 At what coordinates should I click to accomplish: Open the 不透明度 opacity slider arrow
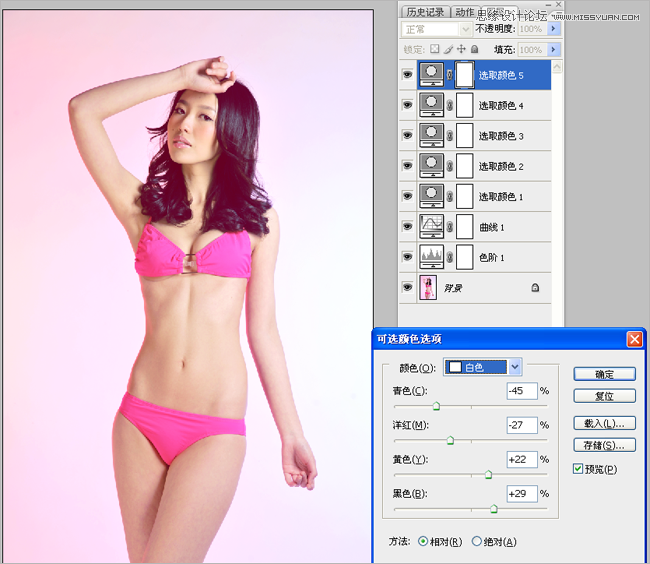click(x=553, y=29)
